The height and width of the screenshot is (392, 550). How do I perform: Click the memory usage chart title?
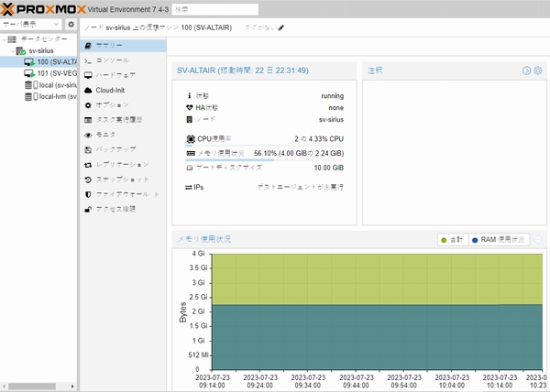click(x=203, y=239)
